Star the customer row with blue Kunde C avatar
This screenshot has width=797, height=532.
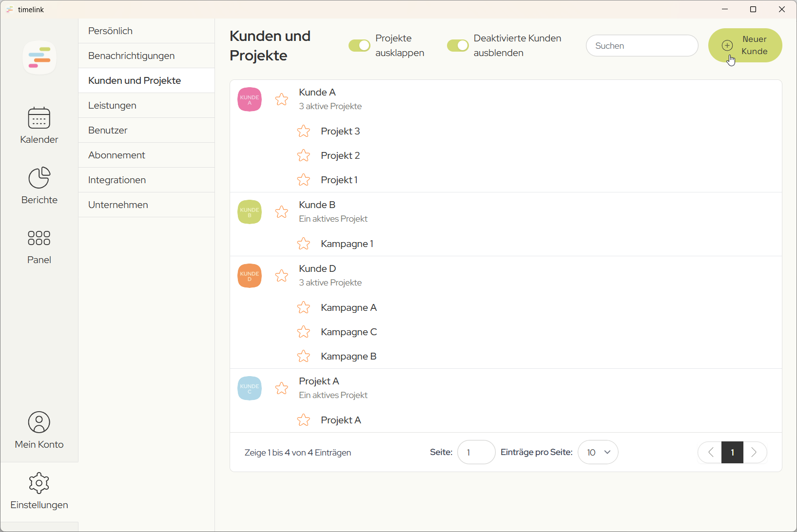282,388
